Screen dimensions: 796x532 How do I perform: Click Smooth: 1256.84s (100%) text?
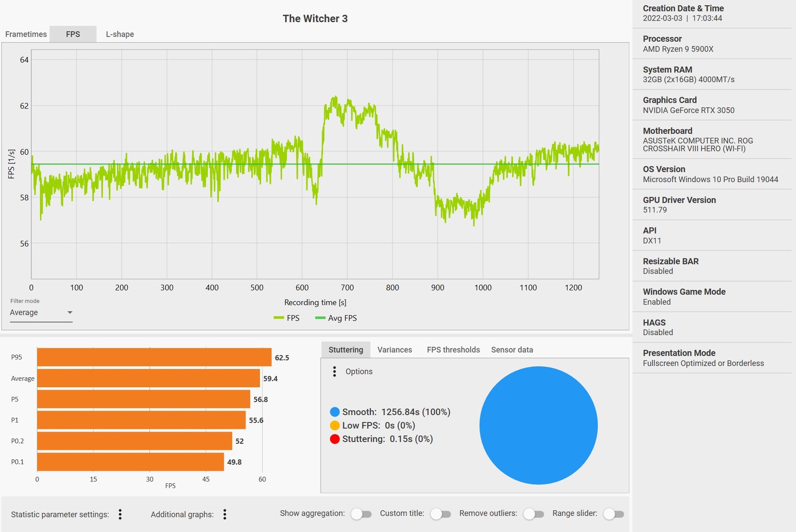click(x=396, y=412)
